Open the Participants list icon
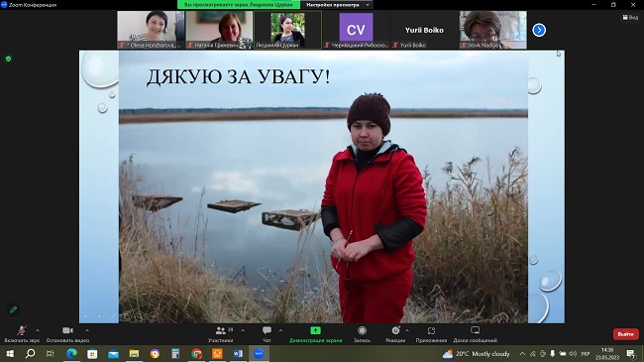The image size is (644, 362). 221,330
